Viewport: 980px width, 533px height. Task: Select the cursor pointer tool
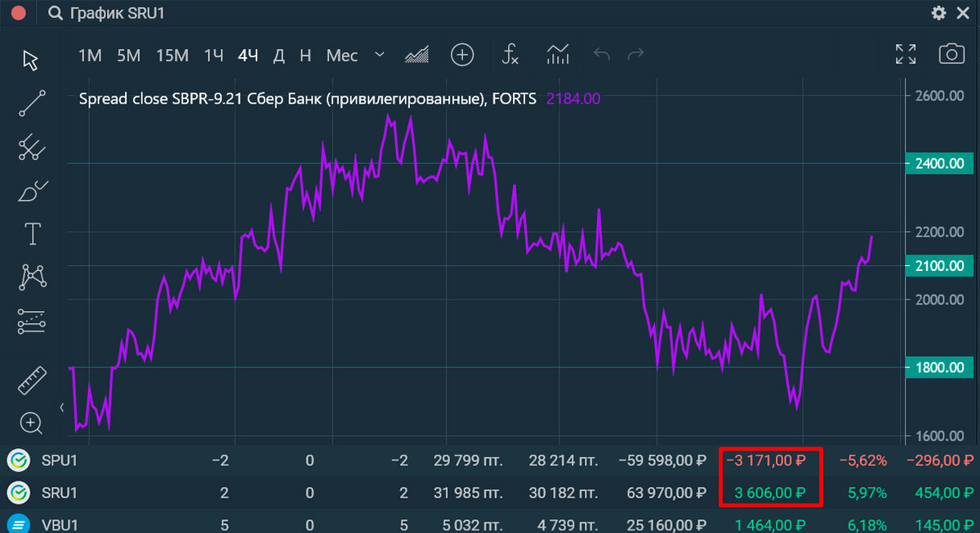pos(31,60)
